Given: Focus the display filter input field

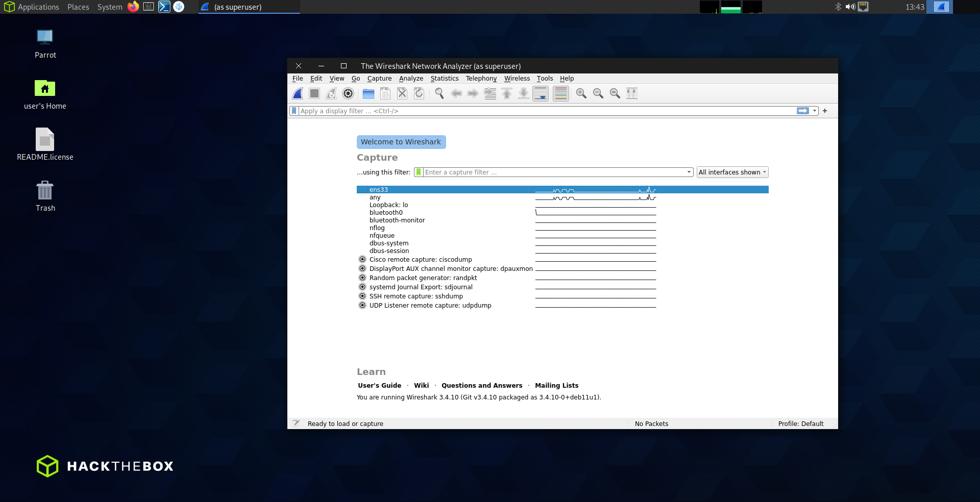Looking at the screenshot, I should coord(547,111).
